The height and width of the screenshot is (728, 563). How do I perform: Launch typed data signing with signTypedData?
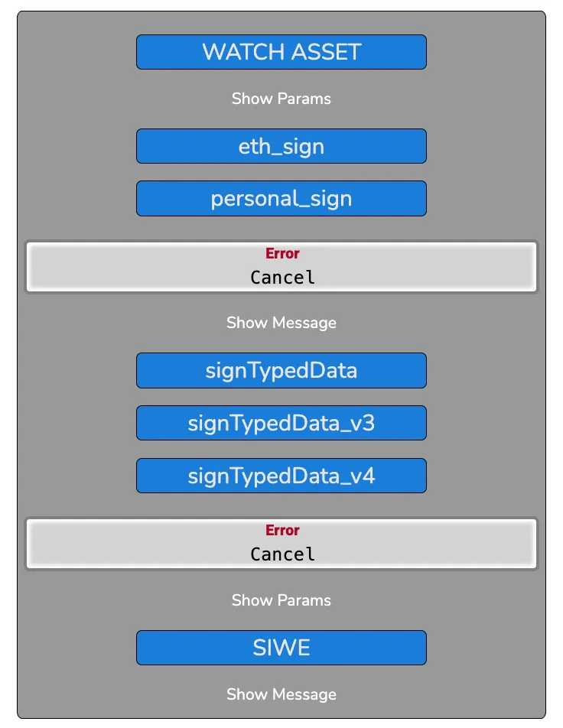coord(281,370)
